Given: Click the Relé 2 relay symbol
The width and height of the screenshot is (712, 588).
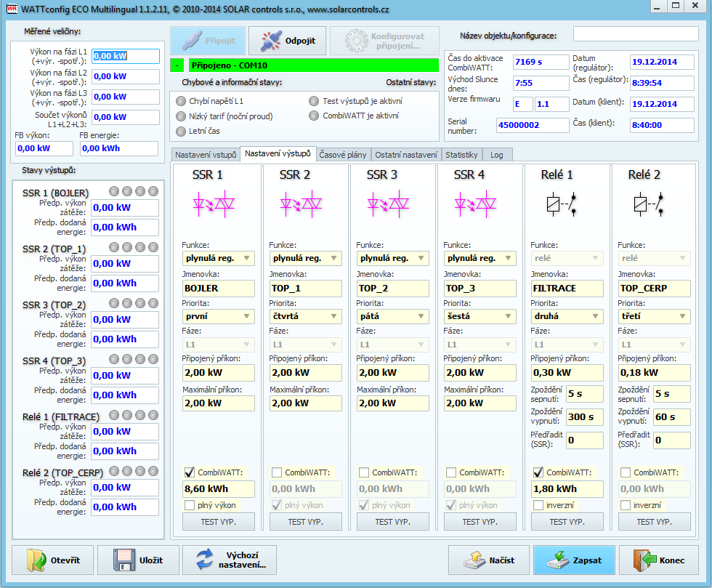Looking at the screenshot, I should [x=649, y=204].
